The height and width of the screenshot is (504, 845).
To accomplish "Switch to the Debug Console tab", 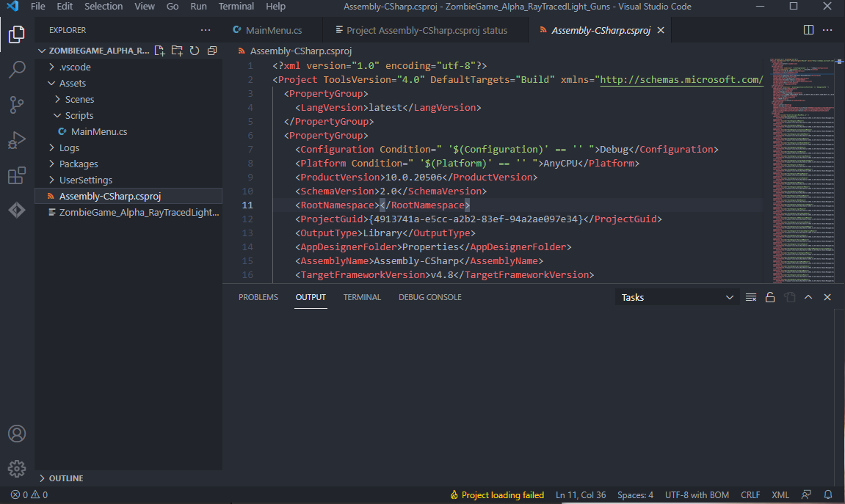I will click(x=430, y=297).
